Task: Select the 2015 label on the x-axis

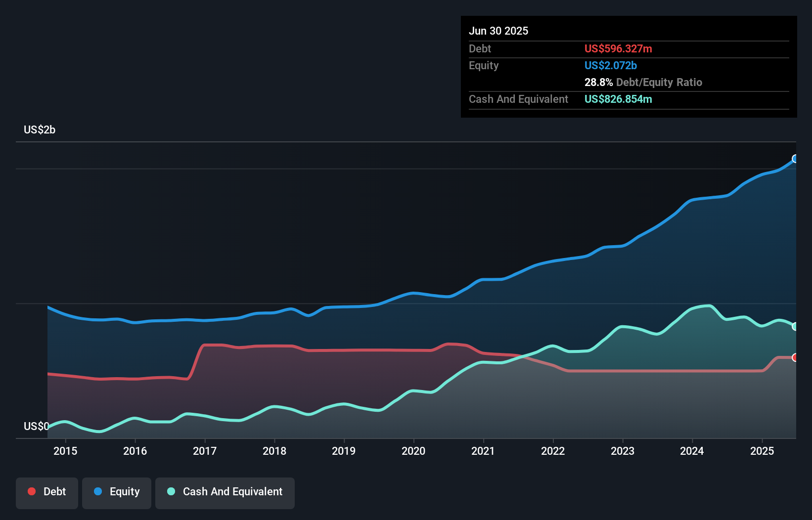Action: tap(65, 451)
